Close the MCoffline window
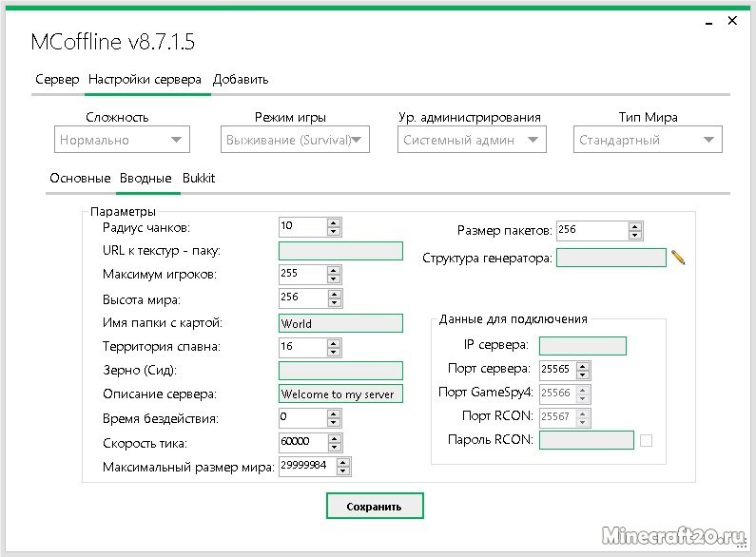Viewport: 756px width, 557px height. pos(732,21)
